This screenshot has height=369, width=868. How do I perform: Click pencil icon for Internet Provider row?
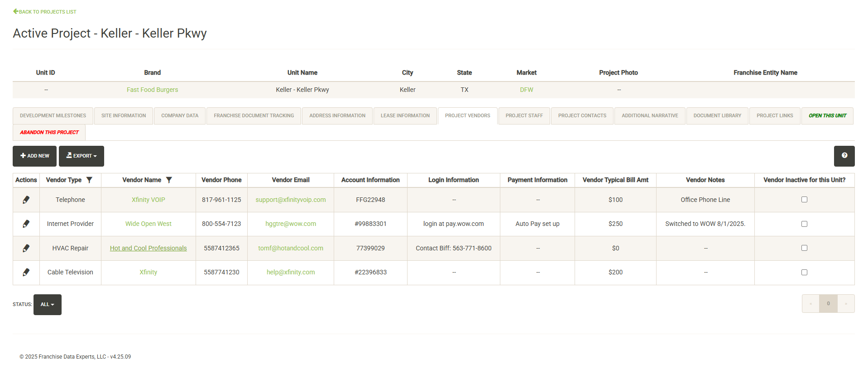click(x=26, y=224)
